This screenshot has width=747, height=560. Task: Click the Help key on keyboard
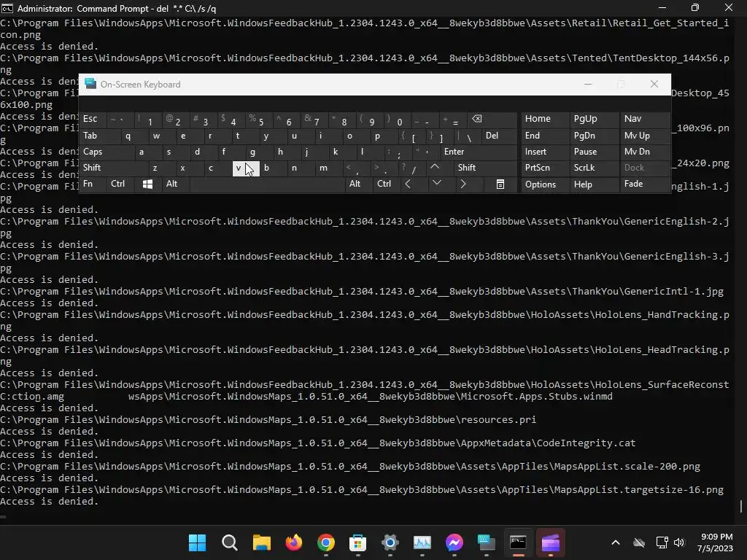[594, 184]
